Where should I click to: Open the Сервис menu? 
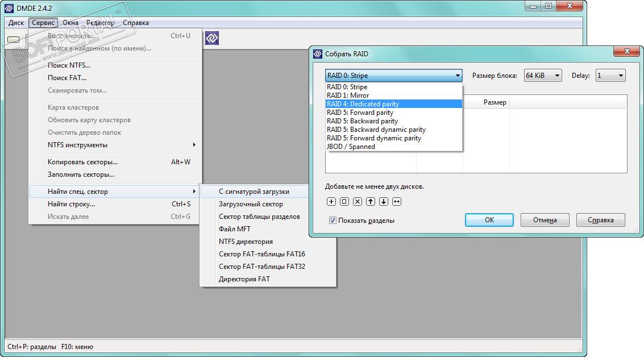pyautogui.click(x=43, y=23)
